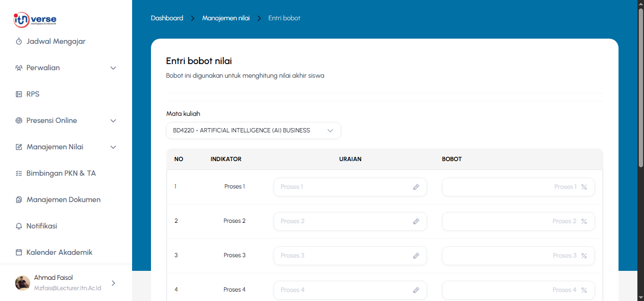Click the Proses 4 bobot input field

pos(519,290)
